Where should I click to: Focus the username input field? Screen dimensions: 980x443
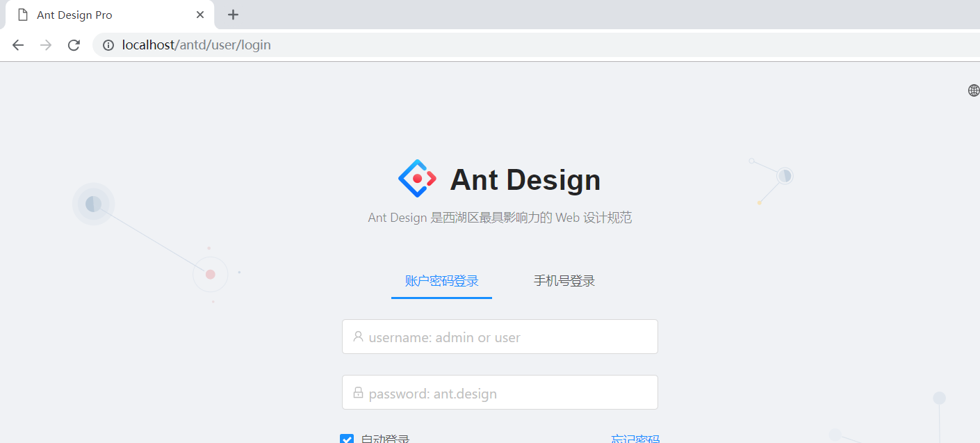point(500,337)
